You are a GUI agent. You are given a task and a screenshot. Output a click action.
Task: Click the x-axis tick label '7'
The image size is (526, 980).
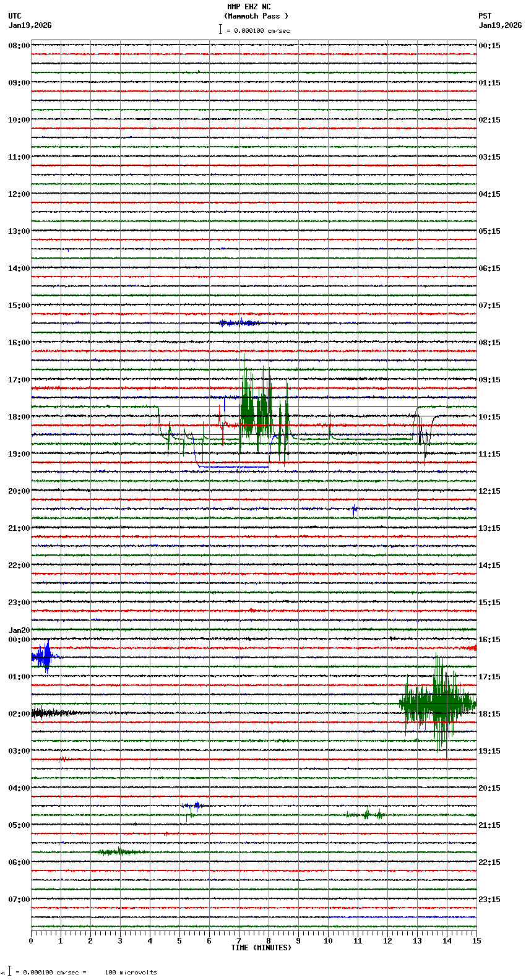point(239,941)
